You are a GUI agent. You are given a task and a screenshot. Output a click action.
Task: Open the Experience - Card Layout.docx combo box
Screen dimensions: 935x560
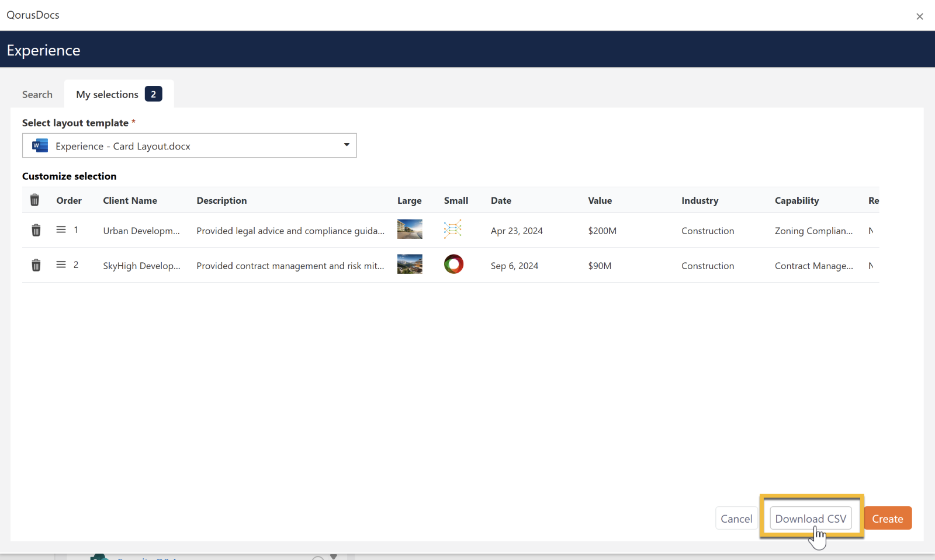(189, 145)
